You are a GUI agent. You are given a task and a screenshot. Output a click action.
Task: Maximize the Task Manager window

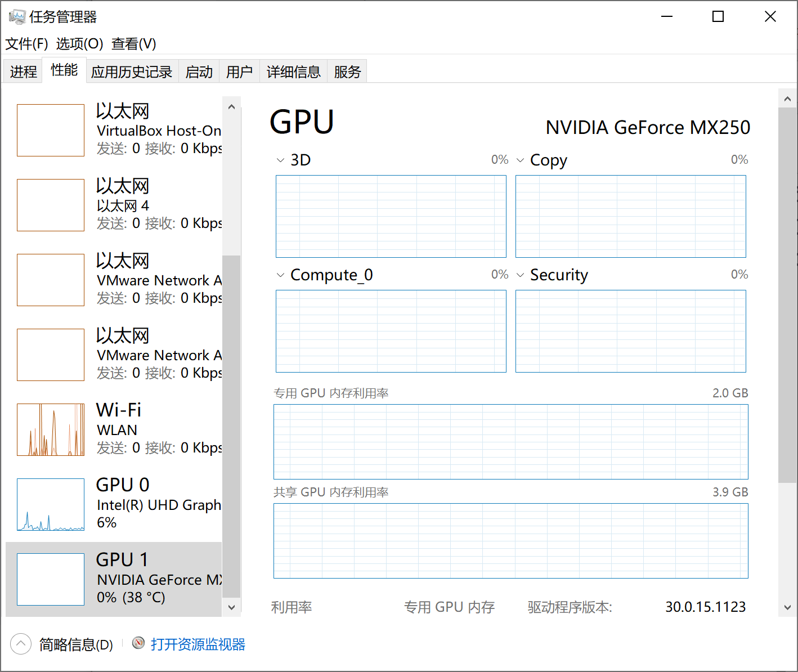pyautogui.click(x=718, y=16)
